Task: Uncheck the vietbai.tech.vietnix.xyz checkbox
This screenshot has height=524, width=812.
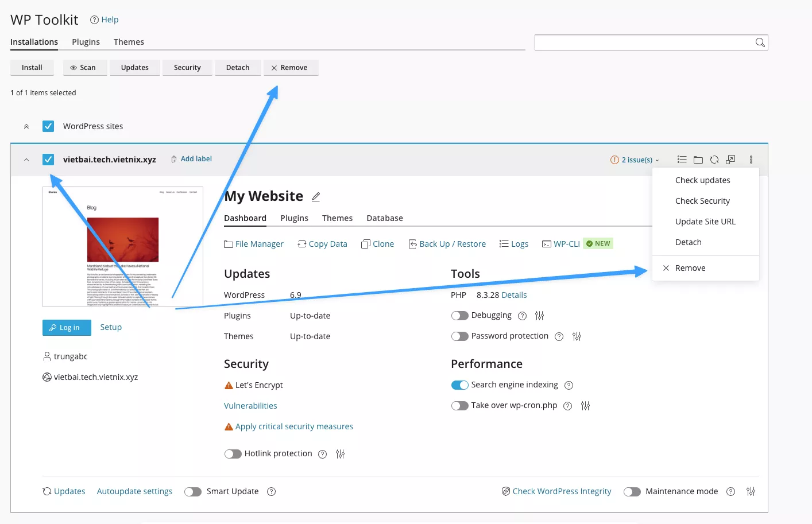Action: click(48, 160)
